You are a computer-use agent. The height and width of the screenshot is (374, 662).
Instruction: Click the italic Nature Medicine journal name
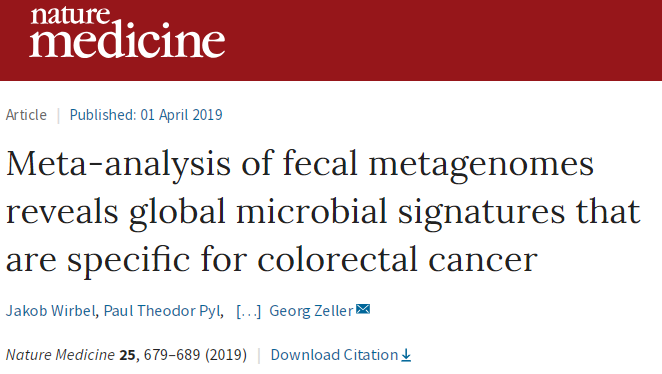tap(60, 355)
